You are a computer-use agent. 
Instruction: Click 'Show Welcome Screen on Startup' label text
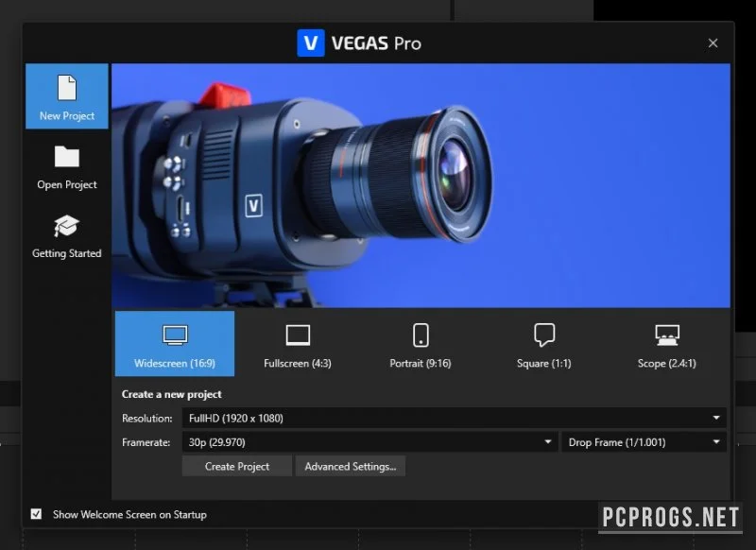coord(129,515)
